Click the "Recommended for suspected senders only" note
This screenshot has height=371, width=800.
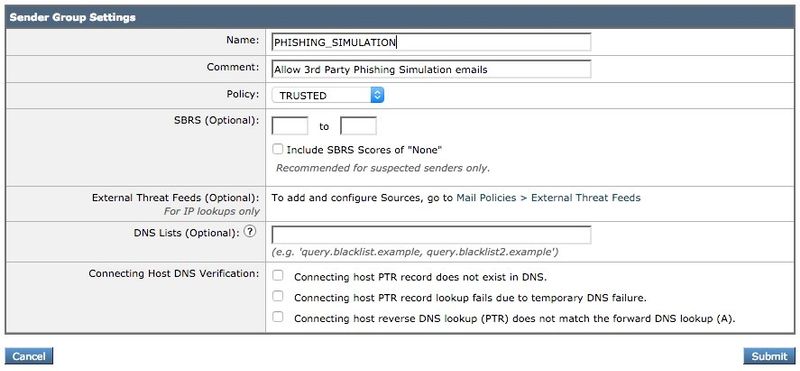coord(383,168)
